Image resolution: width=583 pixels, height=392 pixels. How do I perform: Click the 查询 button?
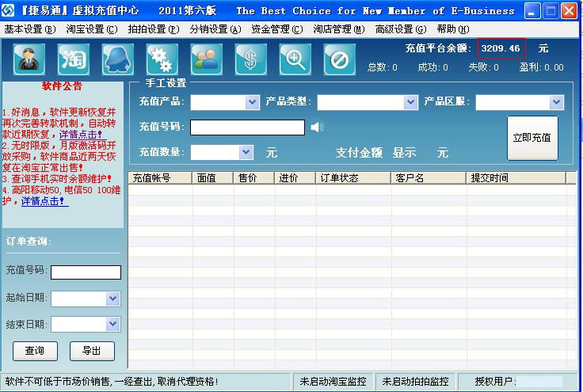pyautogui.click(x=35, y=351)
